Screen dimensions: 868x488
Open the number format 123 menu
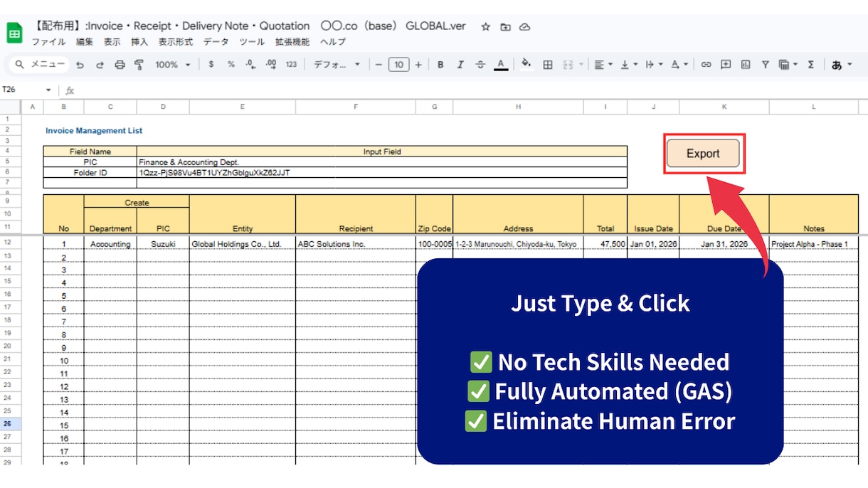click(291, 65)
